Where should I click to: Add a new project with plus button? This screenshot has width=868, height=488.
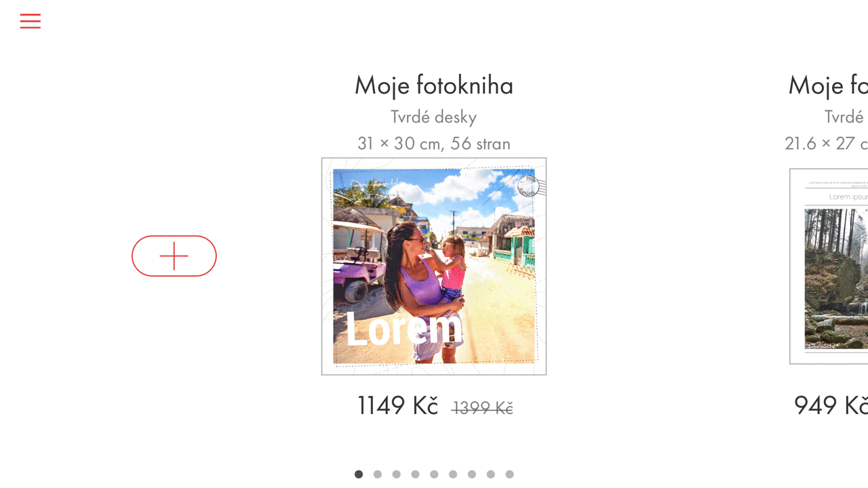pyautogui.click(x=174, y=256)
